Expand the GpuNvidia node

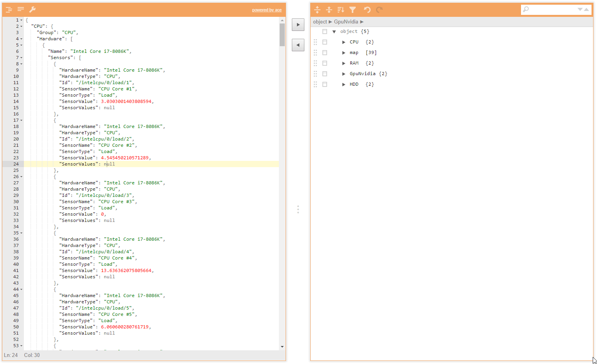pos(344,74)
